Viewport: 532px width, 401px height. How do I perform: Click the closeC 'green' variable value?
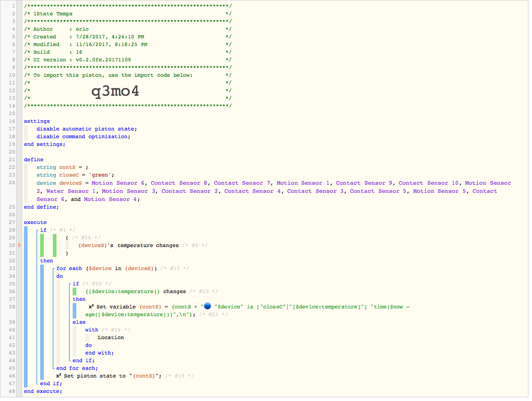[x=100, y=175]
